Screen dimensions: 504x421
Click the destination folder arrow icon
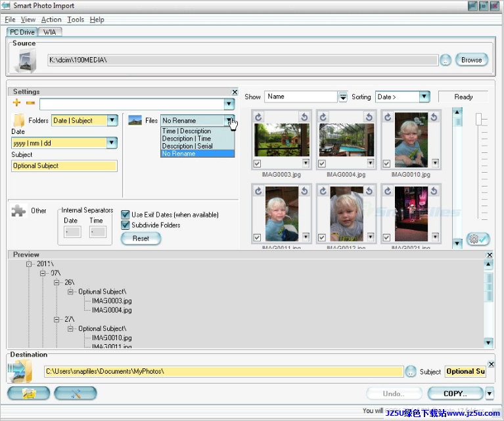[20, 371]
